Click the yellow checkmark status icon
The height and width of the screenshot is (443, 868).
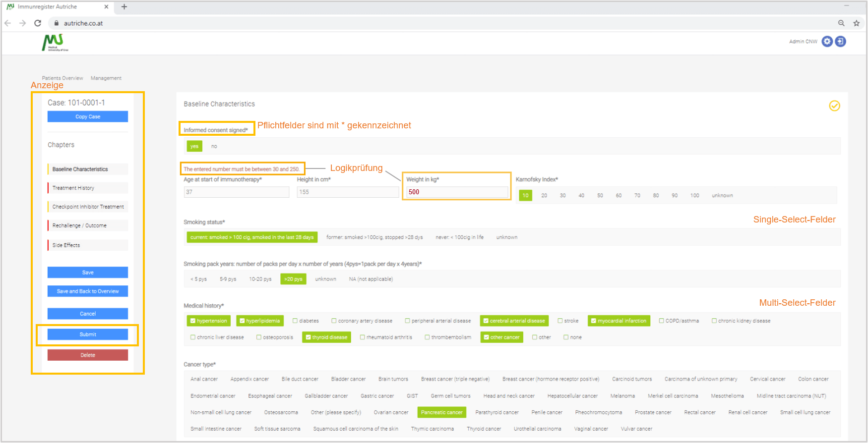tap(834, 106)
